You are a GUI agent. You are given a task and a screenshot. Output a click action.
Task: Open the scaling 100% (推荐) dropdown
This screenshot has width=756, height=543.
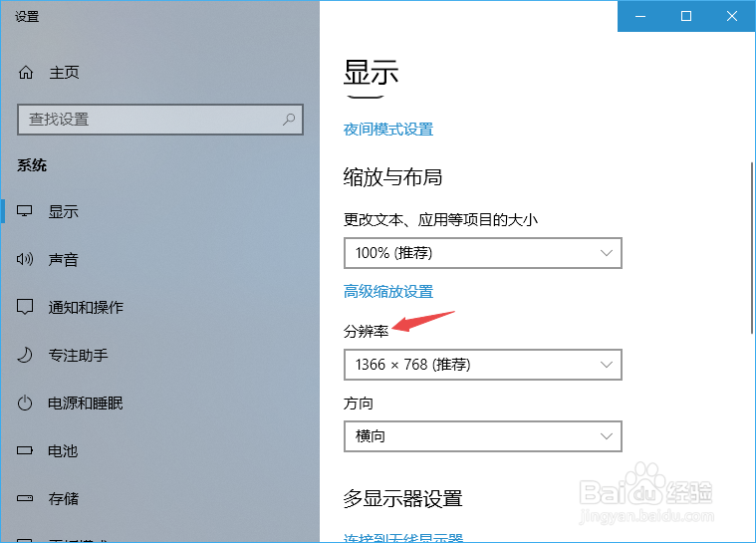click(482, 253)
